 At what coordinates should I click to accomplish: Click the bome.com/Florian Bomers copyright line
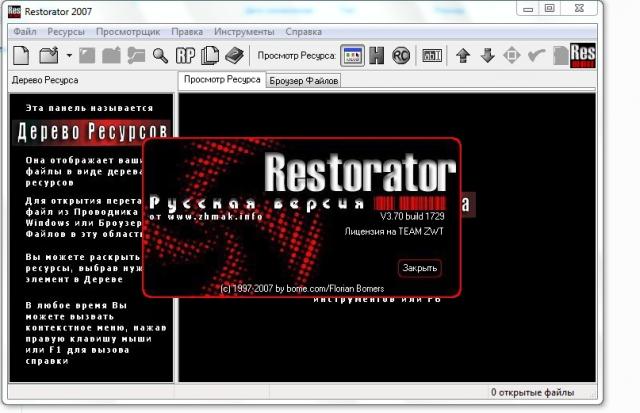pyautogui.click(x=302, y=289)
